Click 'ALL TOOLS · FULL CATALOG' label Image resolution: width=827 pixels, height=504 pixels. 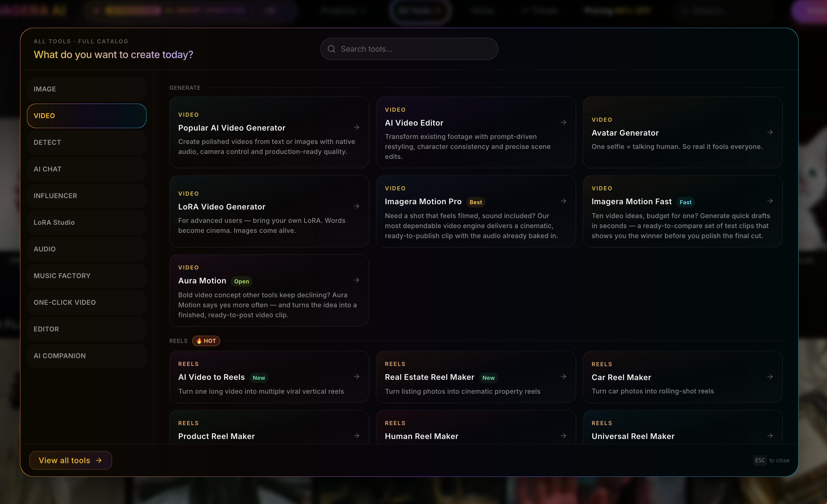click(x=81, y=41)
